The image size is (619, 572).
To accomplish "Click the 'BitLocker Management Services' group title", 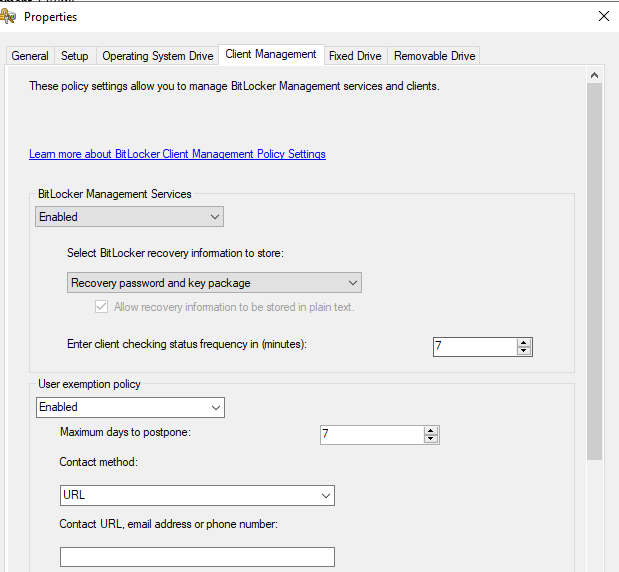I will point(114,194).
